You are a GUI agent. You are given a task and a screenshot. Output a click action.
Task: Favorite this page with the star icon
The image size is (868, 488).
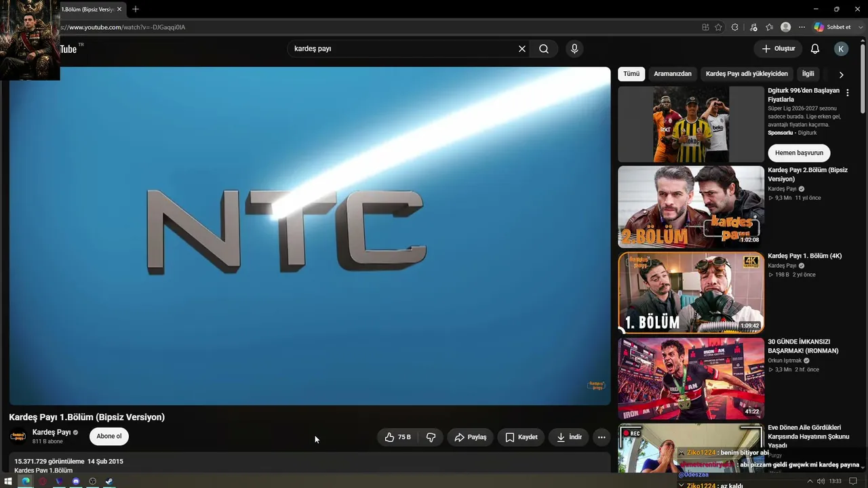pyautogui.click(x=718, y=27)
